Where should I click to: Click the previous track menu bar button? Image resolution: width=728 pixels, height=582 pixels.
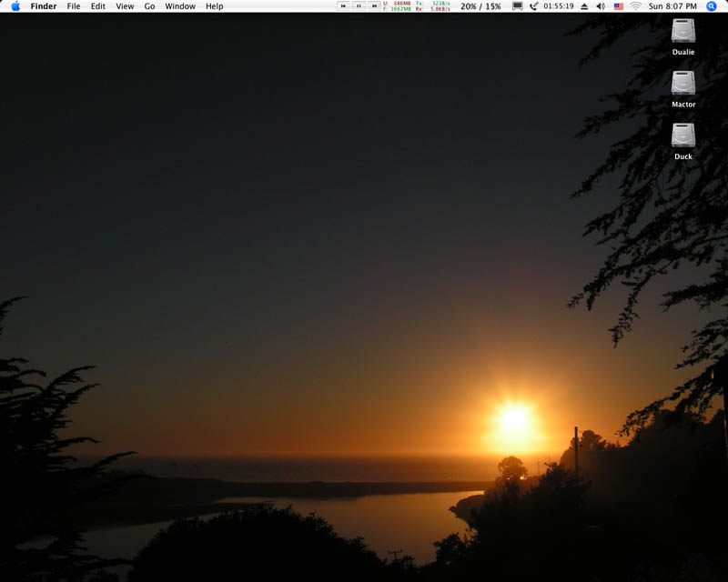(x=343, y=6)
